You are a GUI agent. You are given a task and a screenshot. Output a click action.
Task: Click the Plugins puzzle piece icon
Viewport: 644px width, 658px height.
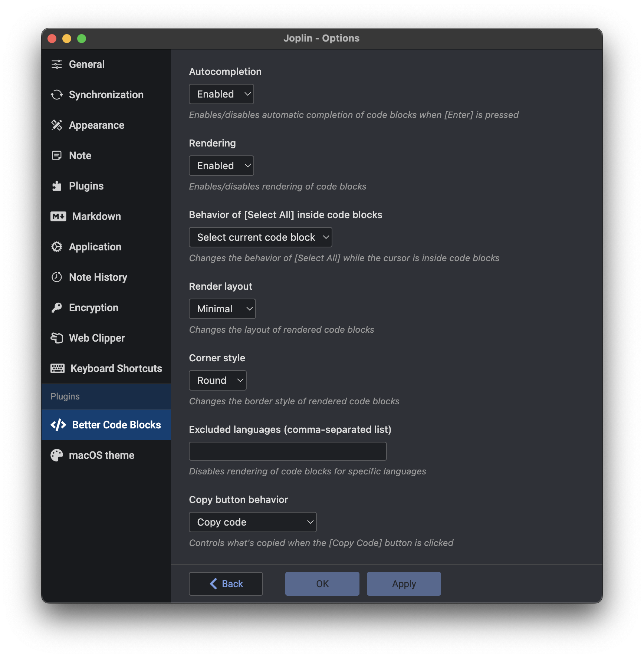57,186
